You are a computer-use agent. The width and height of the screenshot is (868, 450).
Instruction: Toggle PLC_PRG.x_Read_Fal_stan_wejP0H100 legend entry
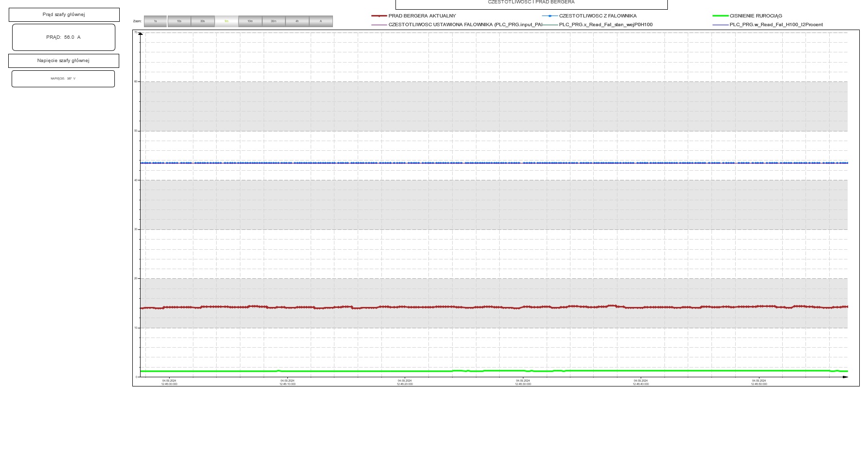605,25
